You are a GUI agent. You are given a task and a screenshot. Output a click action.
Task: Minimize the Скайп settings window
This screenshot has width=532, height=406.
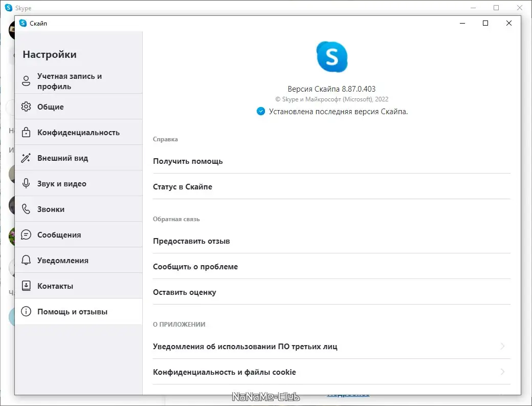pos(462,23)
